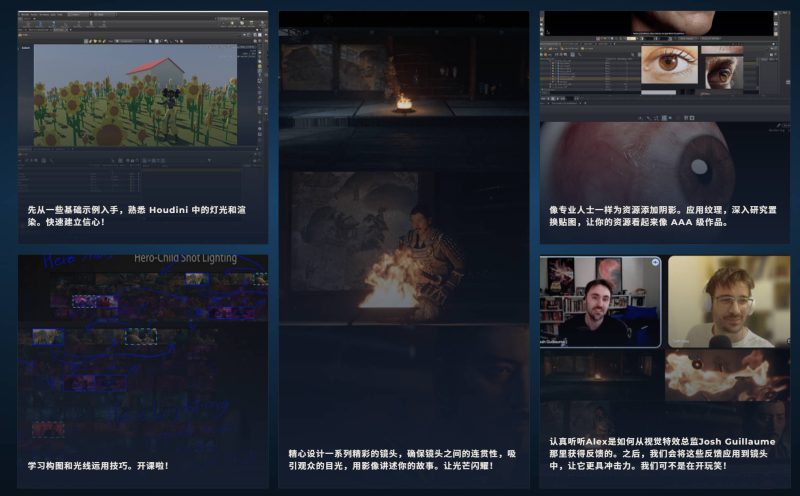Click the pin icon on Josh Guillaume's video tile

pyautogui.click(x=654, y=262)
